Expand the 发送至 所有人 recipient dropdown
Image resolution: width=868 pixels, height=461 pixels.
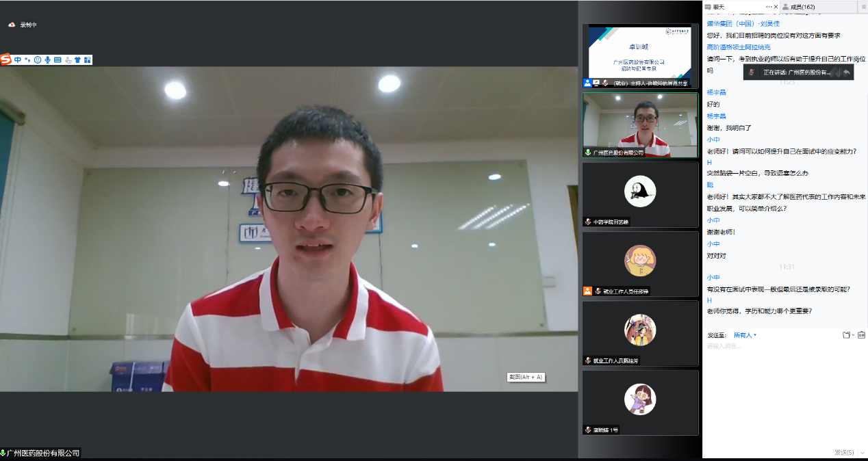pos(745,335)
